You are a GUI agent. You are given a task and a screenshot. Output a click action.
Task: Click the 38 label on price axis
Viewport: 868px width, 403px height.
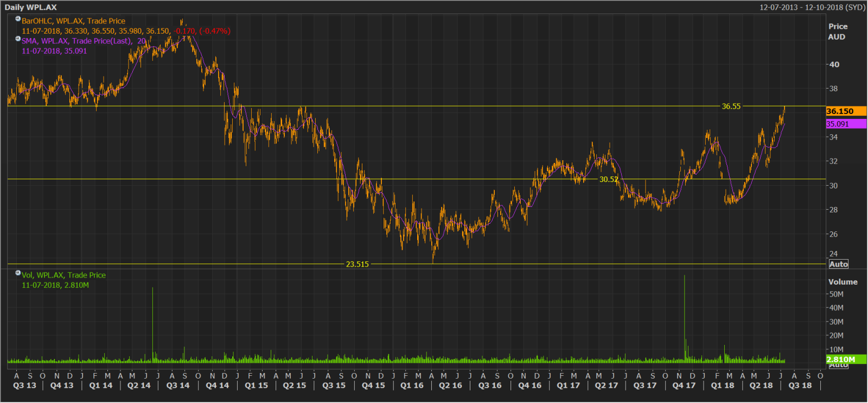click(833, 89)
